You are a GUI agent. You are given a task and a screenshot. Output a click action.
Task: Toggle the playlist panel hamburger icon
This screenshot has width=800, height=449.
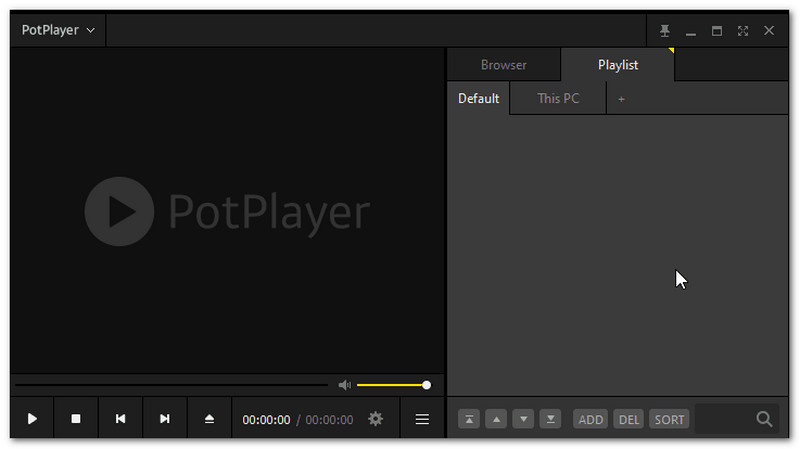(x=422, y=419)
